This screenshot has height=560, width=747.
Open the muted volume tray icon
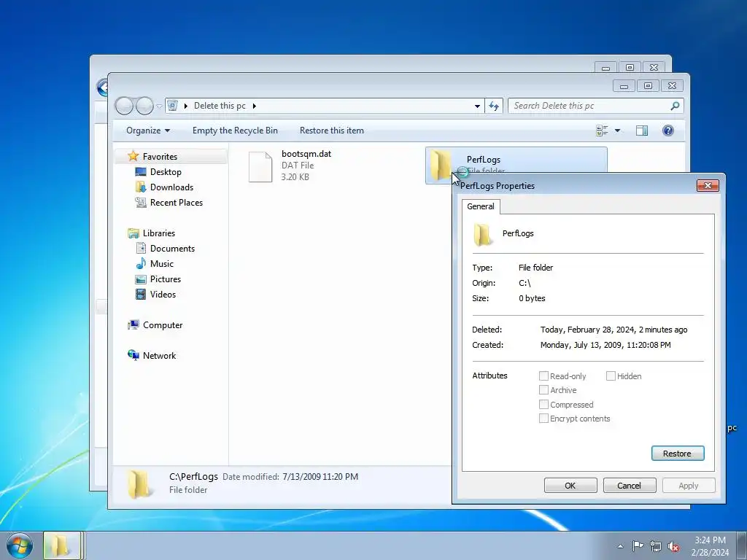[x=673, y=547]
